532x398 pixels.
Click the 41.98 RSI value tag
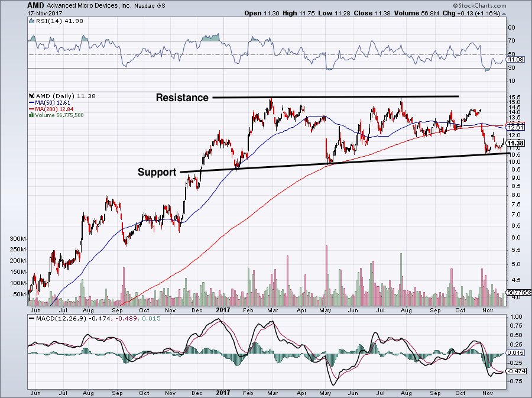[516, 59]
